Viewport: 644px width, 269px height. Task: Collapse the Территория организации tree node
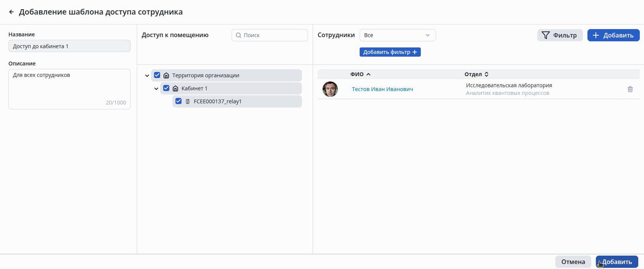tap(147, 76)
